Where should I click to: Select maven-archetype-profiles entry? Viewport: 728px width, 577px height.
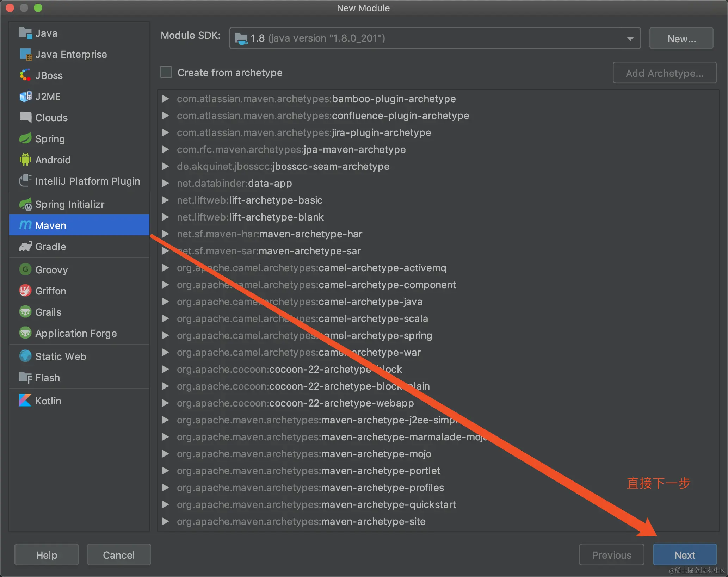[x=310, y=488]
